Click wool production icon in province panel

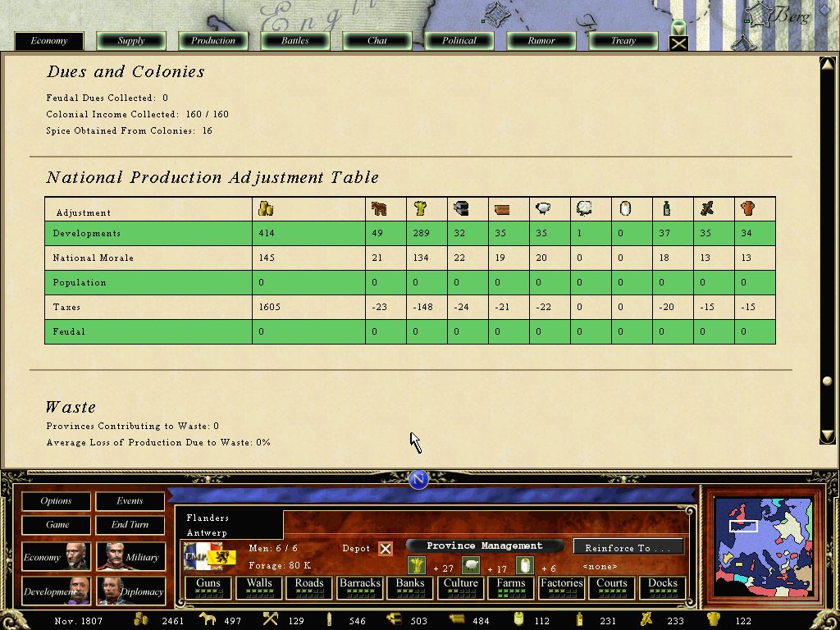pos(471,565)
